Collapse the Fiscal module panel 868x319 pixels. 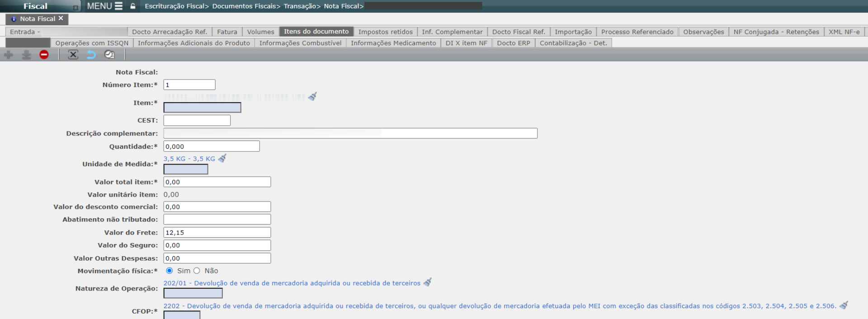75,7
